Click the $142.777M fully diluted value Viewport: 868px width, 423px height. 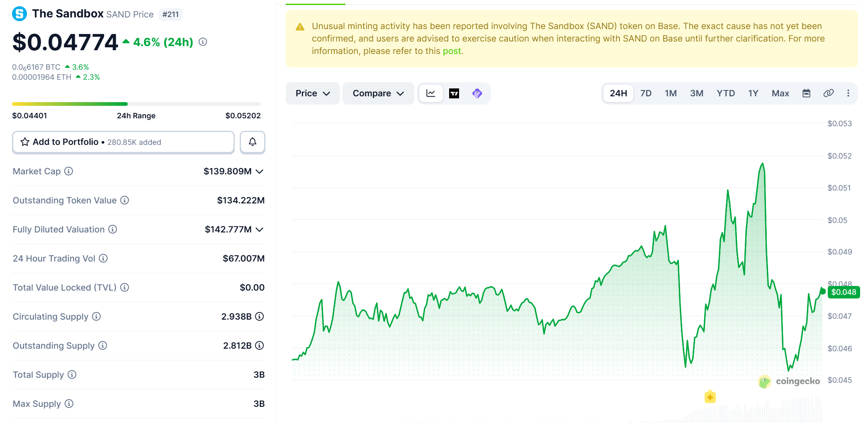(228, 230)
